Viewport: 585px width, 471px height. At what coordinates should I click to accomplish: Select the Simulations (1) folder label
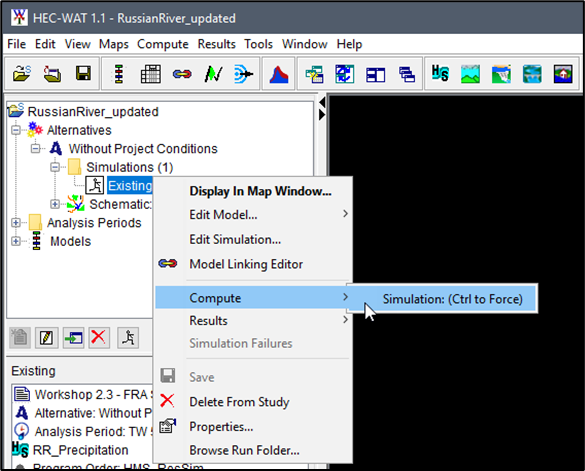point(129,167)
